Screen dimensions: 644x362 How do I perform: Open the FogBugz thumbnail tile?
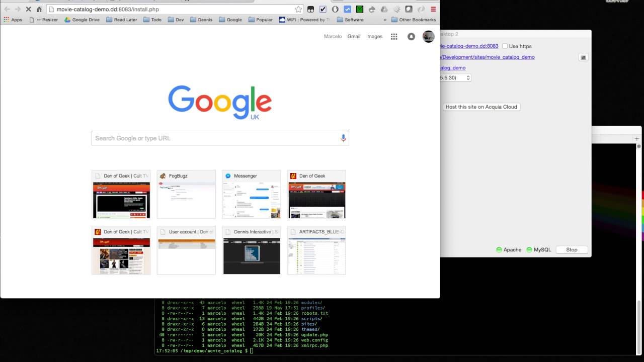click(186, 194)
